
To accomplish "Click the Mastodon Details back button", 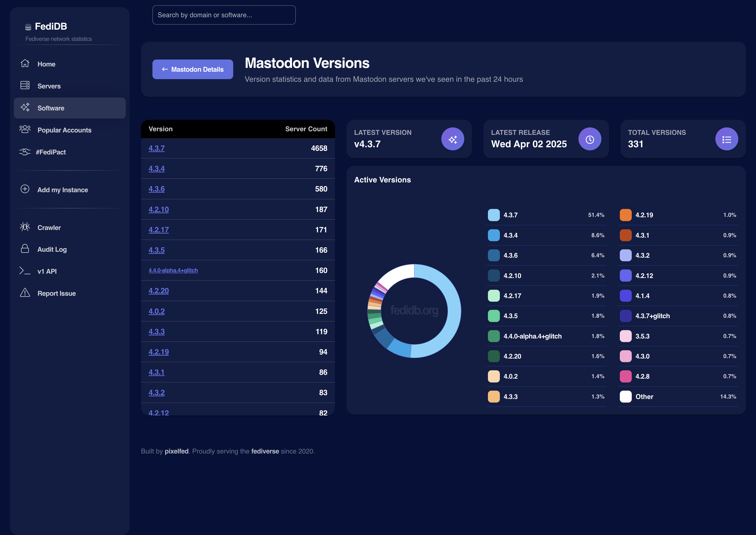I will [x=193, y=69].
